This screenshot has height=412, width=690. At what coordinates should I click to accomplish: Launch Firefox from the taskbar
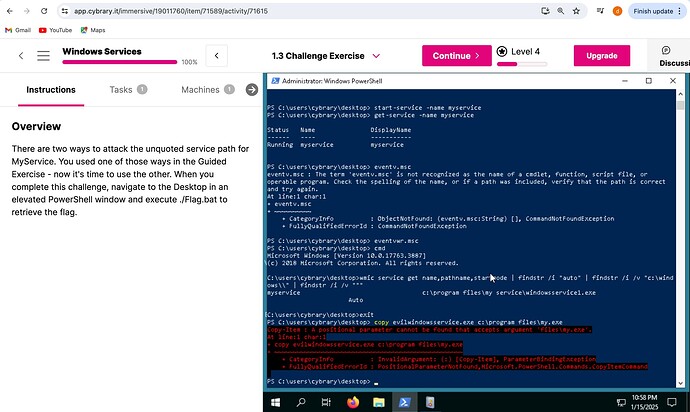pyautogui.click(x=353, y=401)
